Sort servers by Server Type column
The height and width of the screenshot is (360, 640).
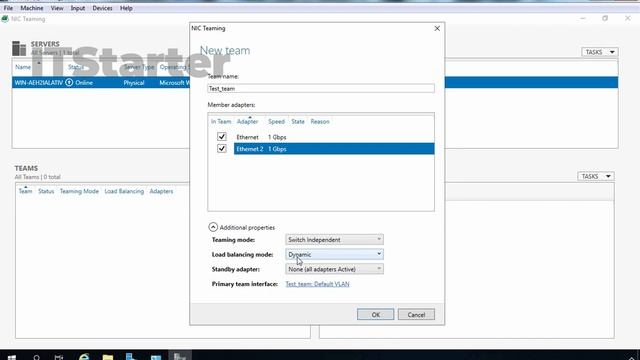[x=139, y=67]
